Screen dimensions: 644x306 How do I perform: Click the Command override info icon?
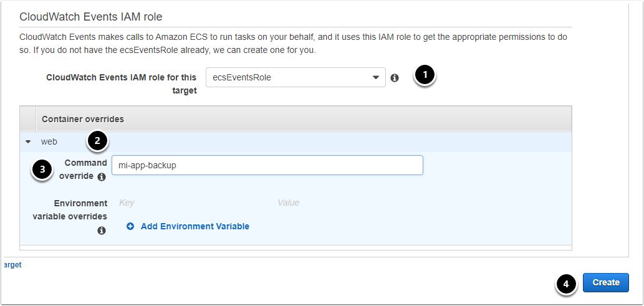[101, 177]
